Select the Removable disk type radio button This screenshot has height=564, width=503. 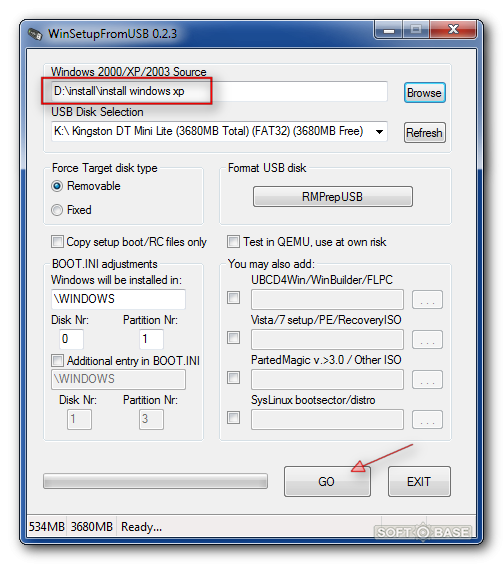pyautogui.click(x=57, y=186)
